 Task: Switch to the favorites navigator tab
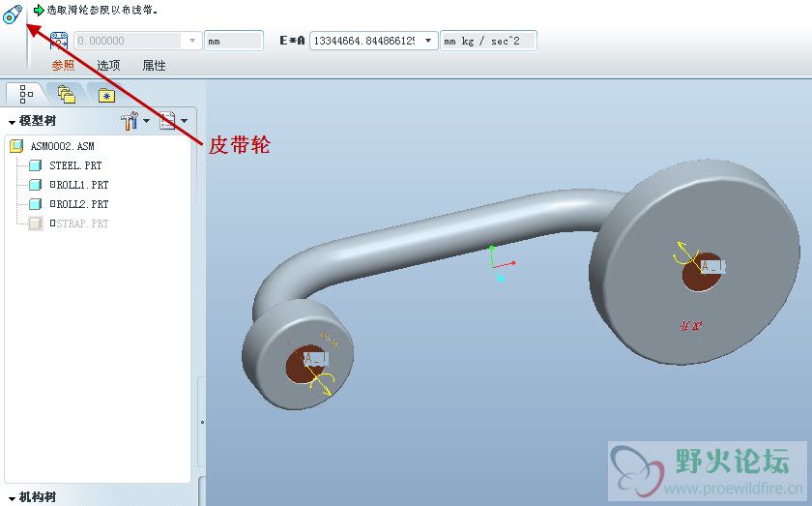106,95
